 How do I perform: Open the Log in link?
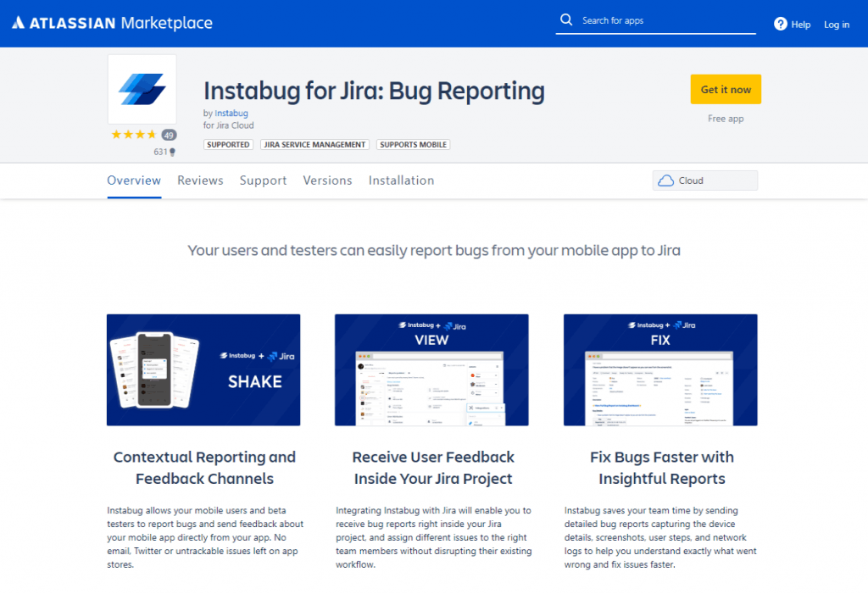(x=836, y=25)
